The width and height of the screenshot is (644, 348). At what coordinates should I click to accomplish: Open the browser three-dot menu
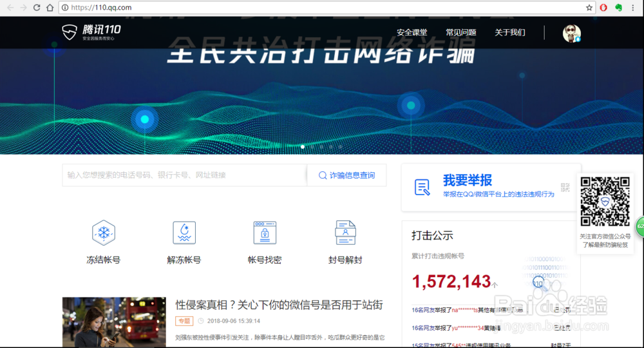[633, 7]
